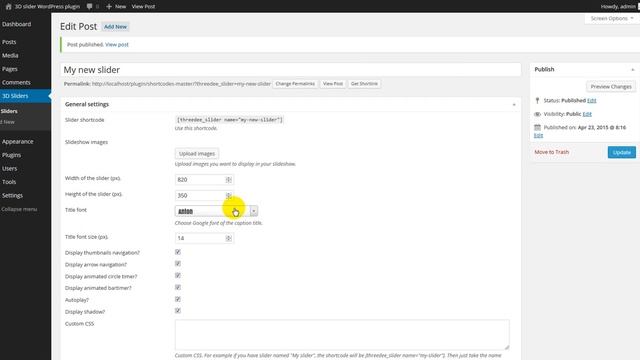Viewport: 640px width, 360px height.
Task: Edit the Public visibility link
Action: [587, 114]
